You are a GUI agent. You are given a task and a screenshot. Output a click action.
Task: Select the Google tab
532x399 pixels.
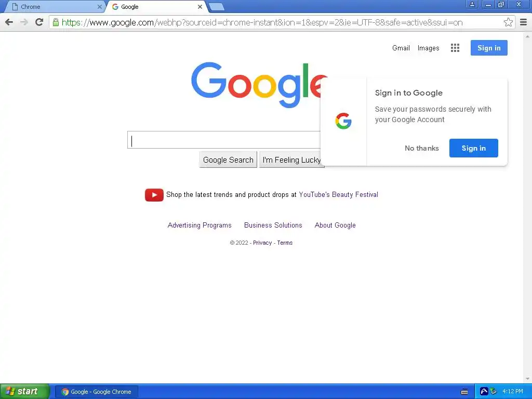pos(155,7)
